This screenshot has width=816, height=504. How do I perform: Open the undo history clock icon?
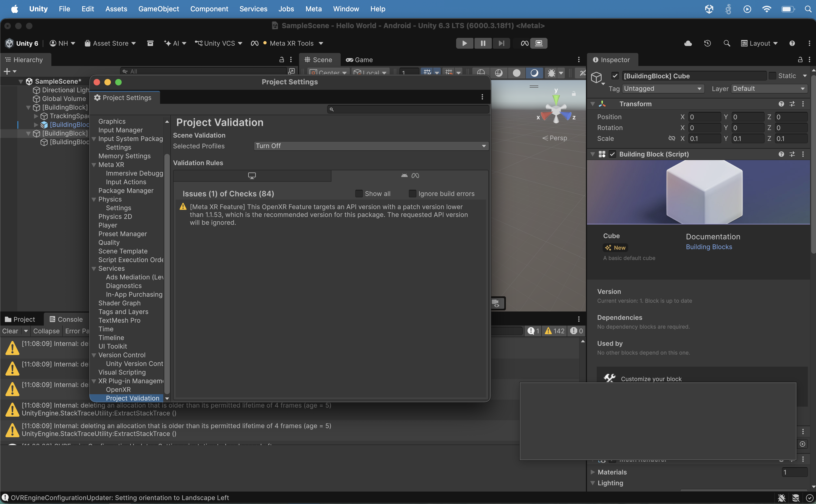[x=707, y=43]
